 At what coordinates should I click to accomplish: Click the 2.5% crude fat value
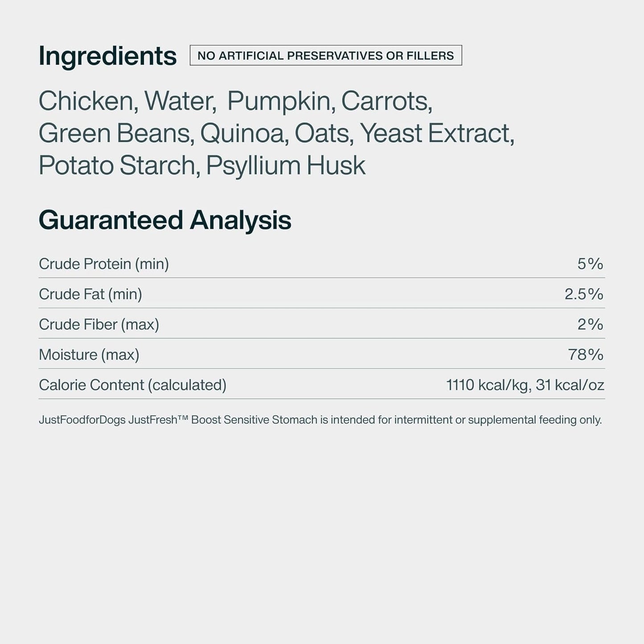[584, 294]
